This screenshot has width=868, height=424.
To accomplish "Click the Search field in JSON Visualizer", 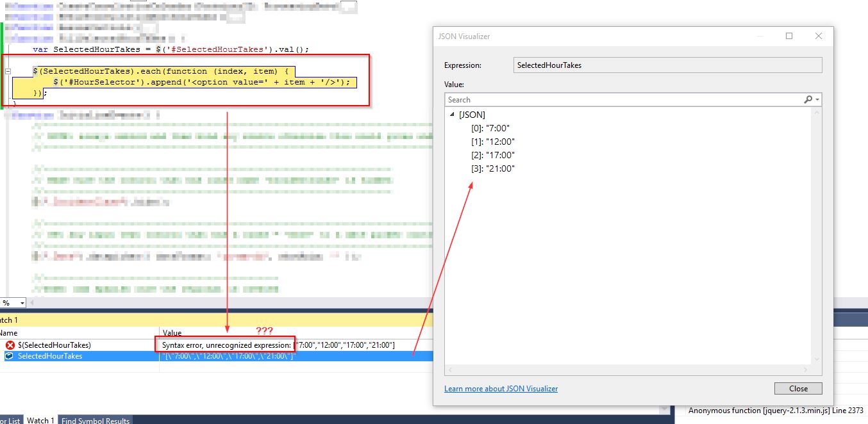I will coord(622,100).
